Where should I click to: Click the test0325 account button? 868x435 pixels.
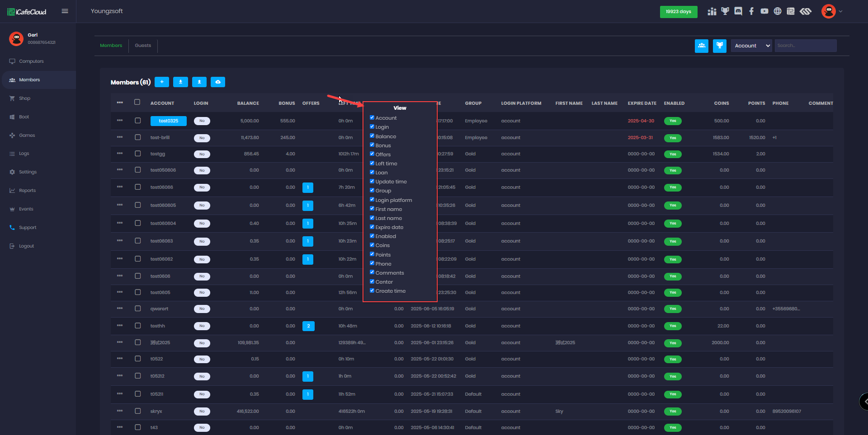pos(168,121)
